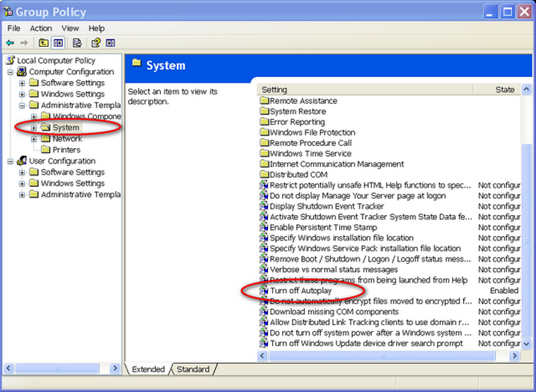Expand Administrative Templates under User Configuration

coord(22,195)
